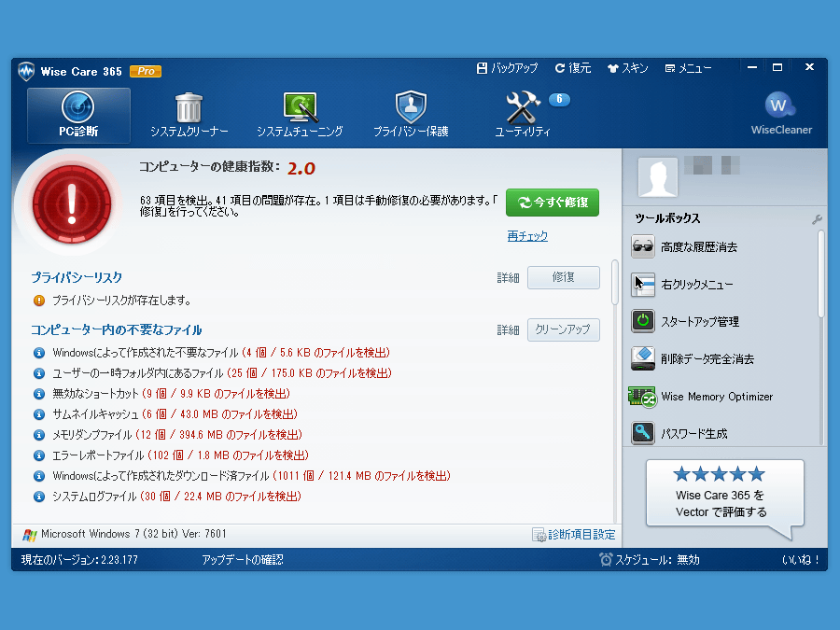840x630 pixels.
Task: Select the システムログファイル result text
Action: click(x=176, y=497)
